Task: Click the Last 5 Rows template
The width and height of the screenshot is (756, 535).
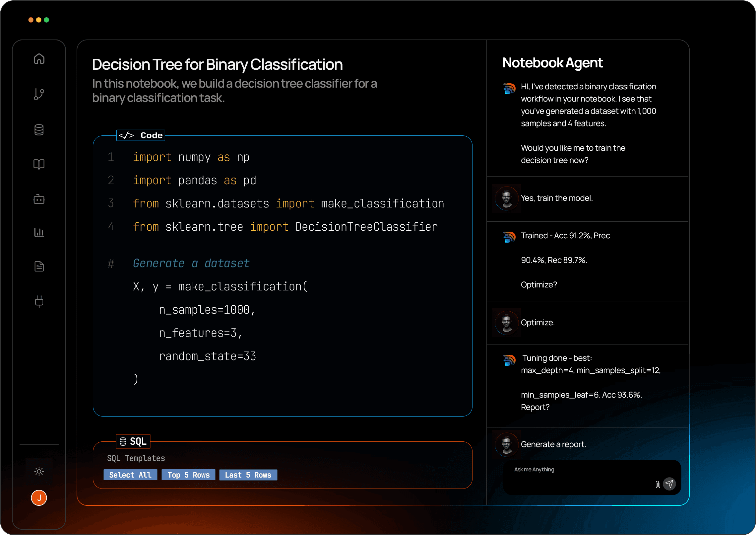Action: (248, 475)
